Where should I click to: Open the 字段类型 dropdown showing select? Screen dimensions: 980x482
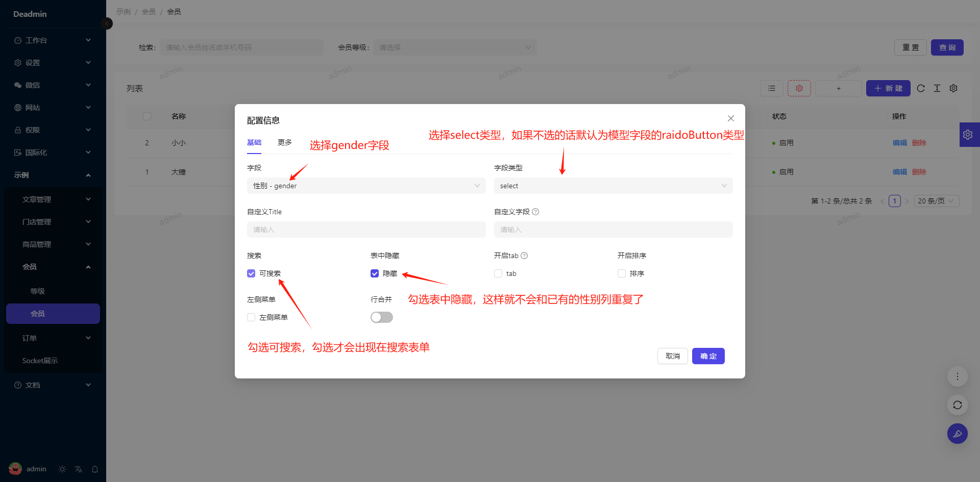point(613,186)
